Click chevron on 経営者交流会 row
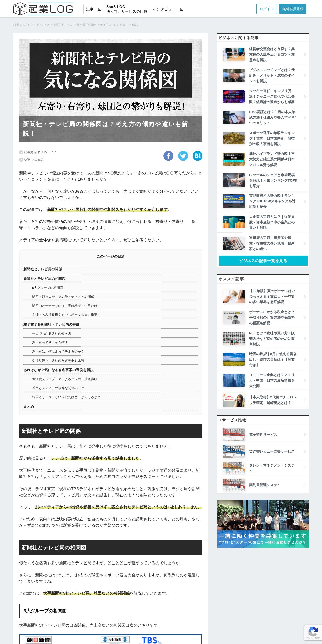This screenshot has height=644, width=322. tap(305, 55)
